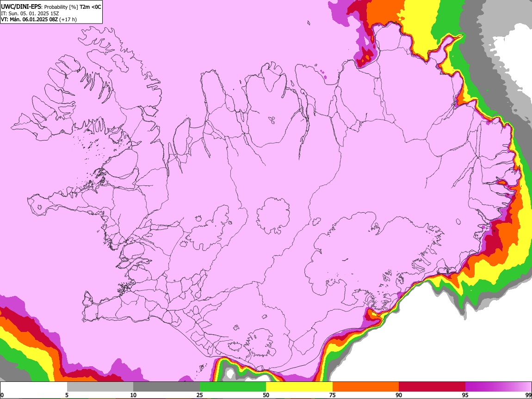Click the legend tick label '75'
The width and height of the screenshot is (532, 399).
[333, 395]
